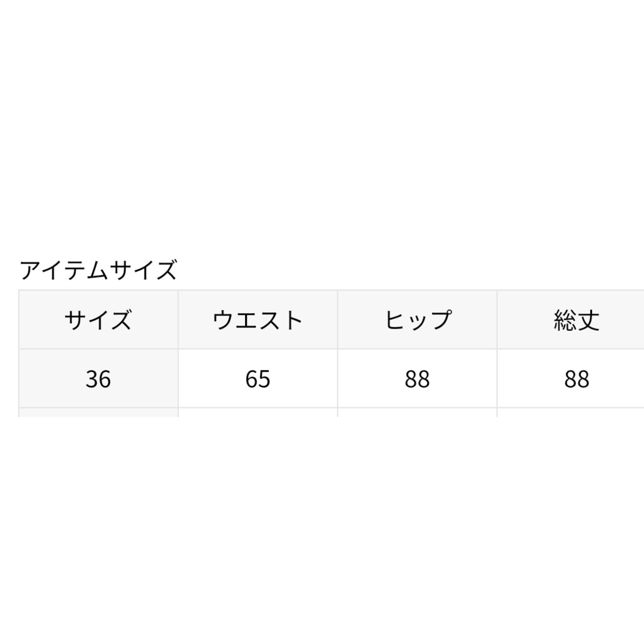Select the 総丈 column header
The image size is (644, 644).
click(x=571, y=320)
